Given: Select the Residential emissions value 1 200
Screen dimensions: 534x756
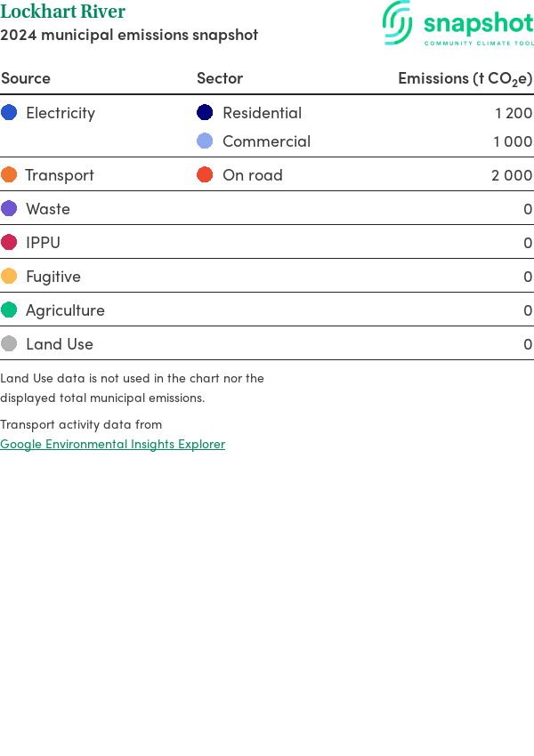Looking at the screenshot, I should pos(514,113).
